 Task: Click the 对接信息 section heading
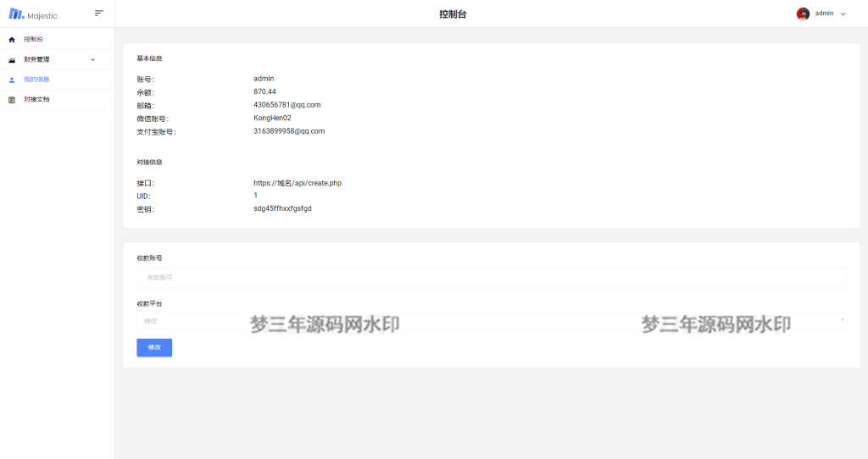point(149,162)
